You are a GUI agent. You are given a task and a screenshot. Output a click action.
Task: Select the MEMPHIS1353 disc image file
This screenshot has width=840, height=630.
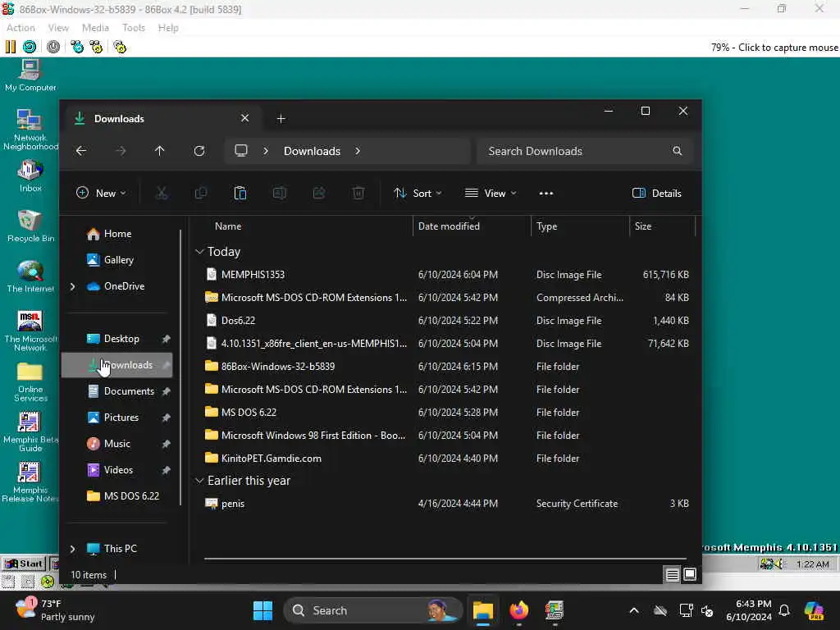pos(445,274)
